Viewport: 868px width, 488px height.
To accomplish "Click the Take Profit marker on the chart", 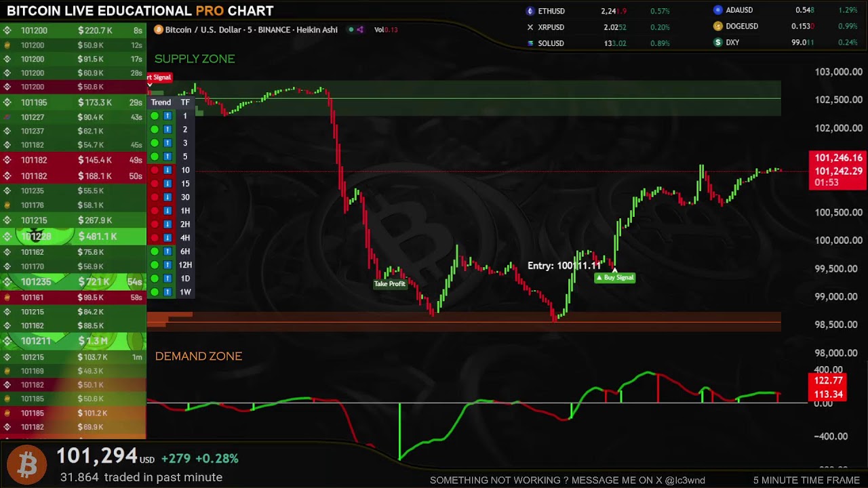I will pyautogui.click(x=390, y=284).
